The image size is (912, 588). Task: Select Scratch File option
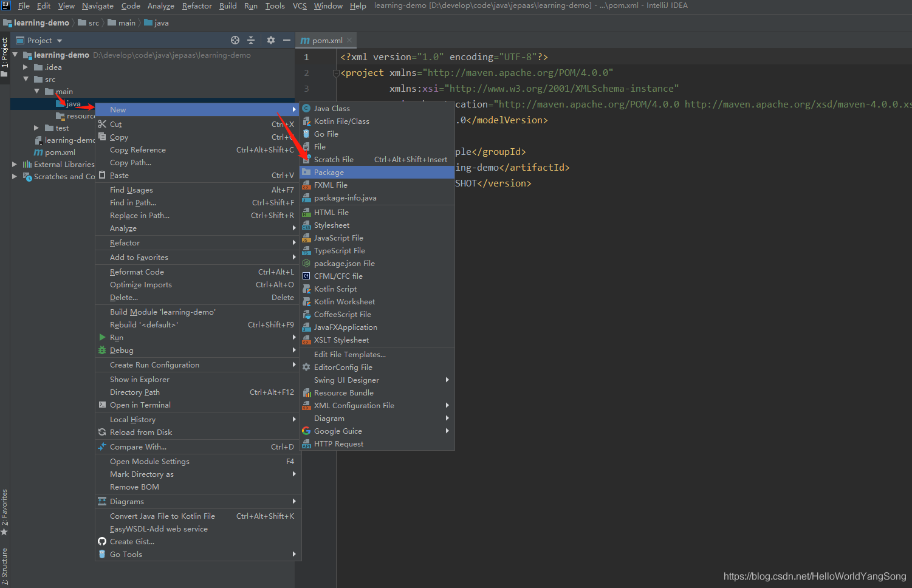pyautogui.click(x=377, y=159)
